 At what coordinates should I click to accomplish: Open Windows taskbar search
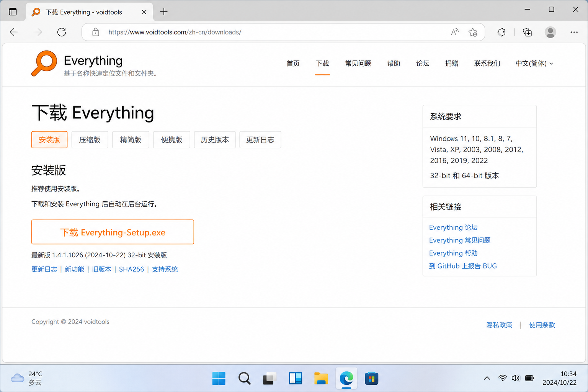click(244, 379)
